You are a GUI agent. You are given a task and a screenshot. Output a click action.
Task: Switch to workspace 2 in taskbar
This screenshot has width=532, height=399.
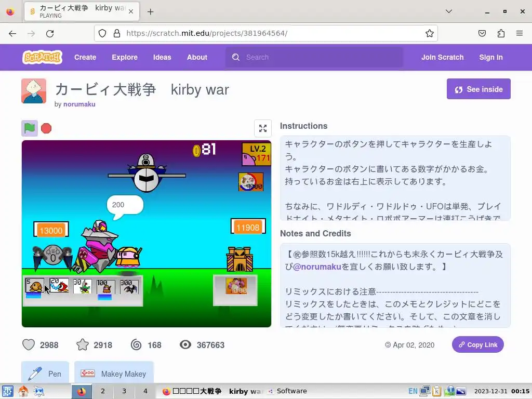[102, 391]
